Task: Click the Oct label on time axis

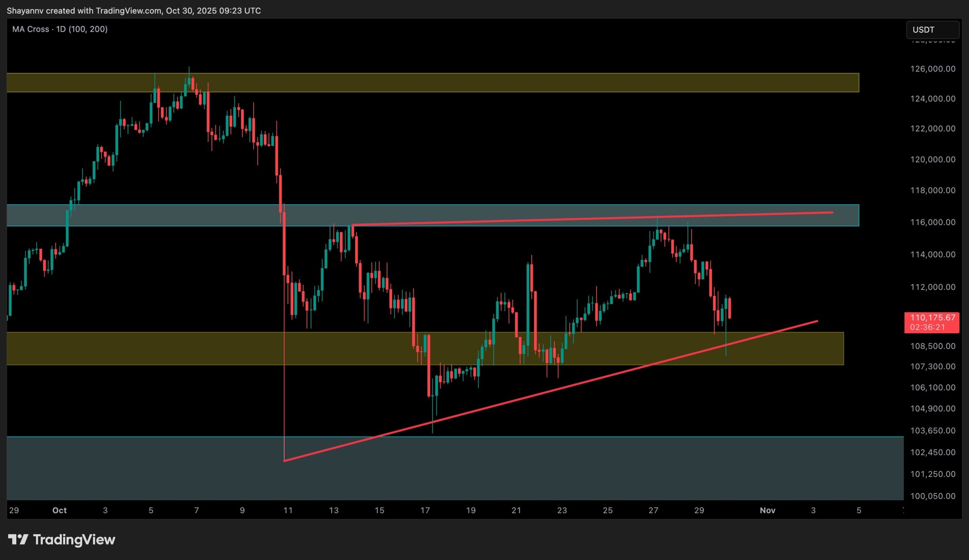Action: pos(59,510)
